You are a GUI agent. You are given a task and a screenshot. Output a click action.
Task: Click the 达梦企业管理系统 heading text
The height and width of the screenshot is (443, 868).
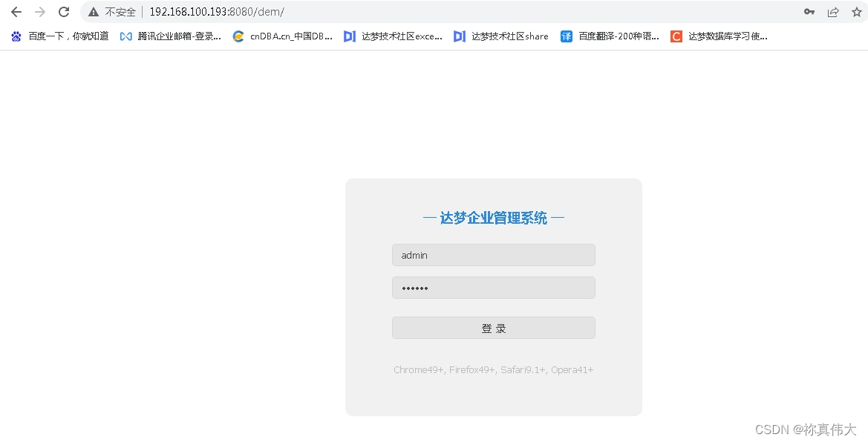click(493, 218)
